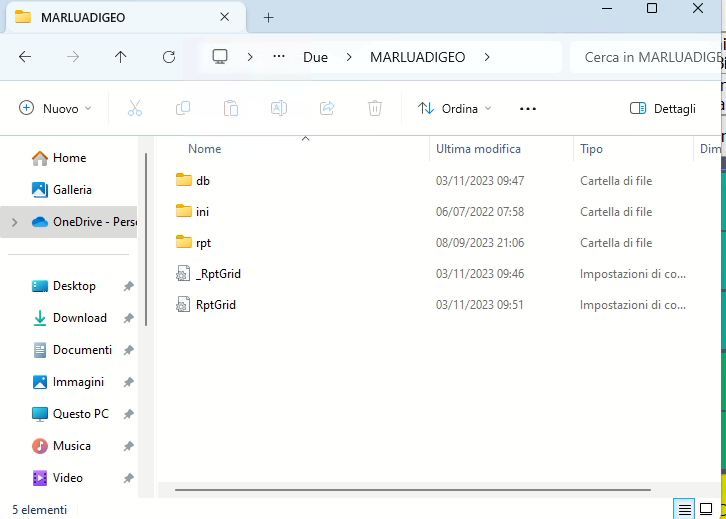Switch to details list view layout
The height and width of the screenshot is (519, 726).
point(685,509)
